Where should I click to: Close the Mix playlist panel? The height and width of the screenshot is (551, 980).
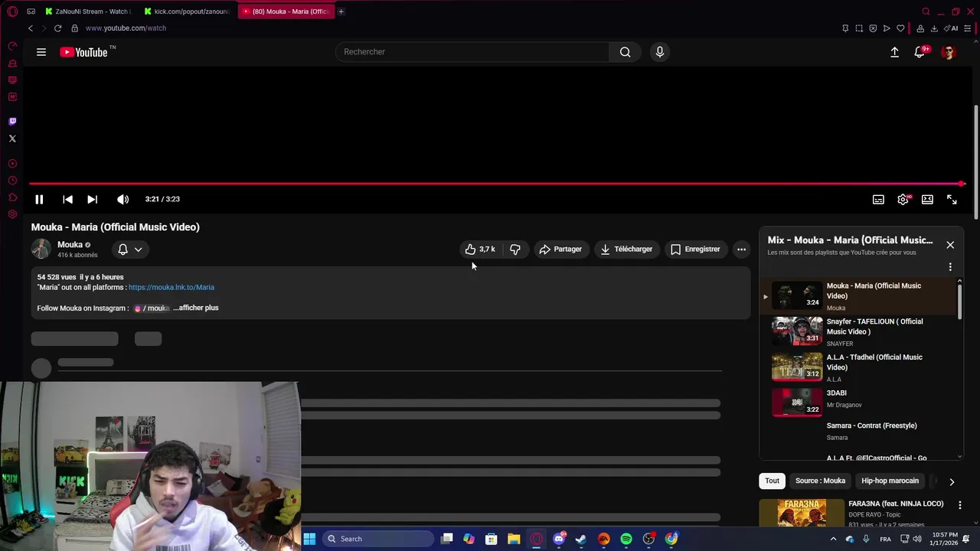[x=950, y=245]
